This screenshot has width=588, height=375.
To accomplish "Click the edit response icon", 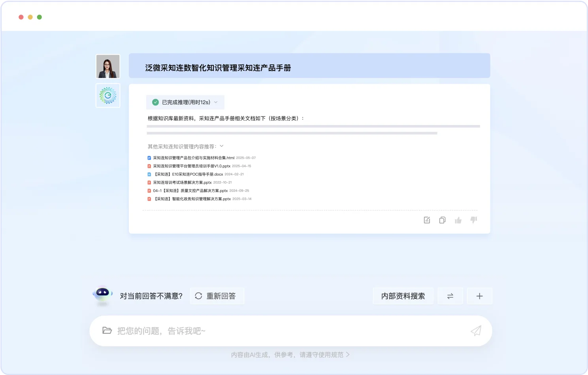I will (x=427, y=220).
